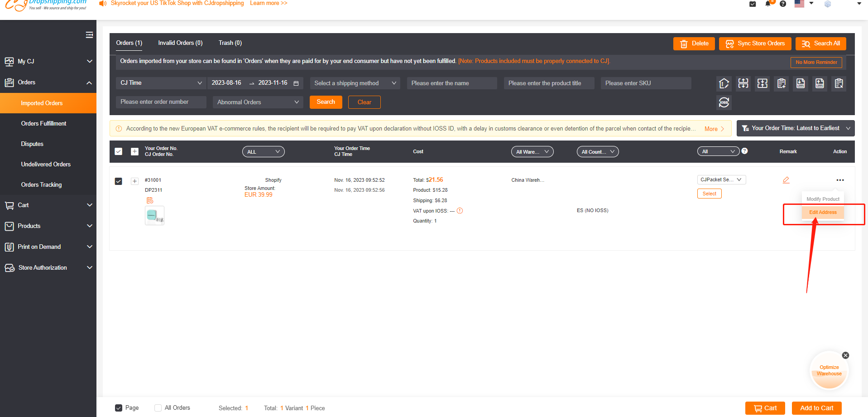Check the All Orders checkbox at bottom
The width and height of the screenshot is (868, 417).
158,407
